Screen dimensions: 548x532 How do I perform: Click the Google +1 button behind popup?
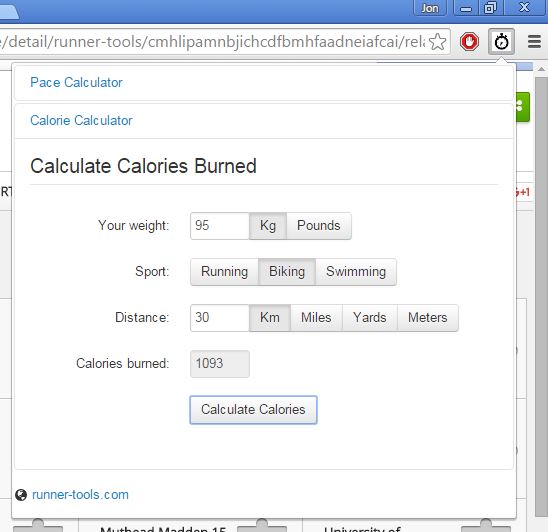click(x=523, y=192)
